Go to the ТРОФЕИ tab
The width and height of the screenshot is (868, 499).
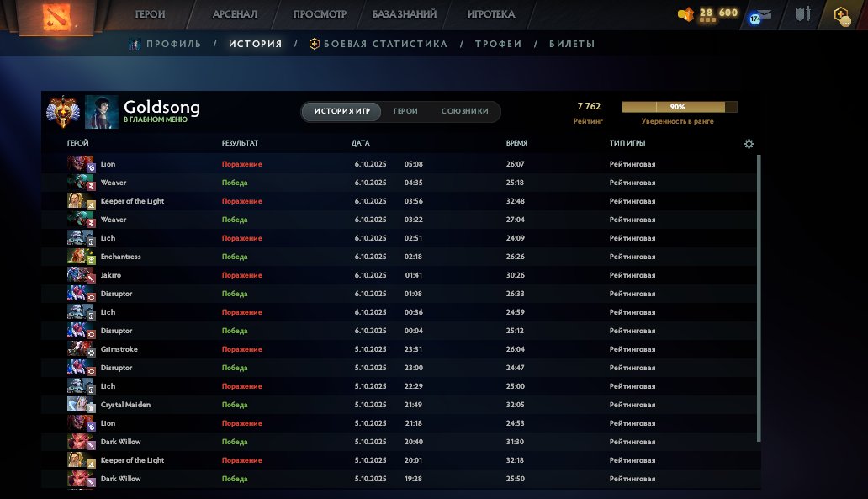498,44
